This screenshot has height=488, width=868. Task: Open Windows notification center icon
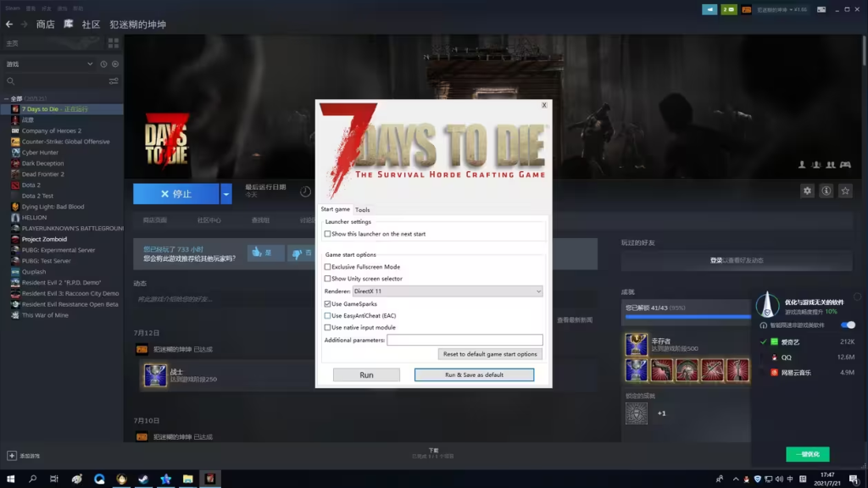pos(854,480)
